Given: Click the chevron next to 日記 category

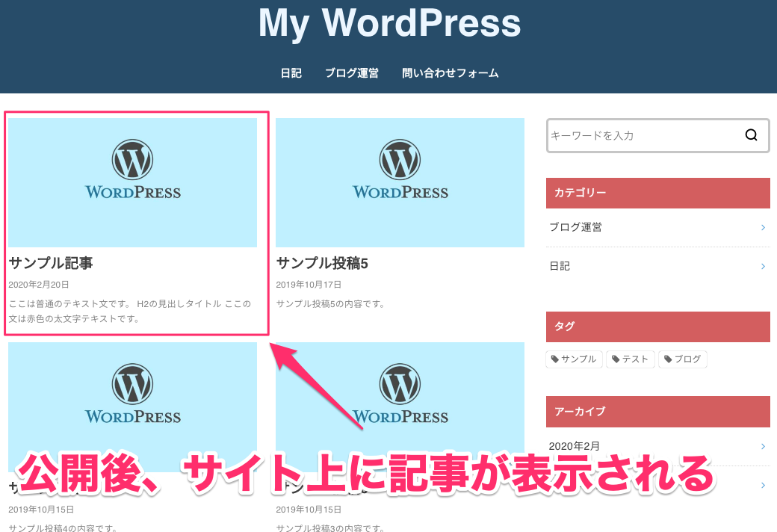Looking at the screenshot, I should tap(762, 266).
